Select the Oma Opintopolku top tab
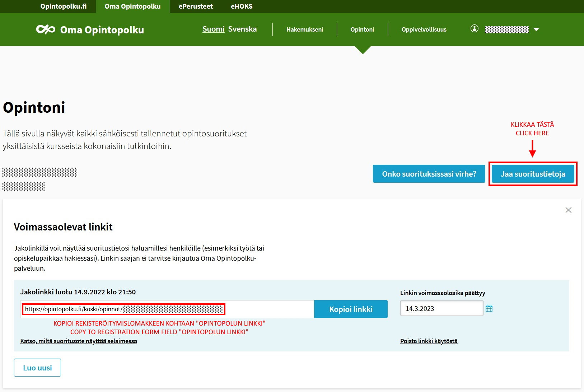This screenshot has width=584, height=392. point(132,6)
